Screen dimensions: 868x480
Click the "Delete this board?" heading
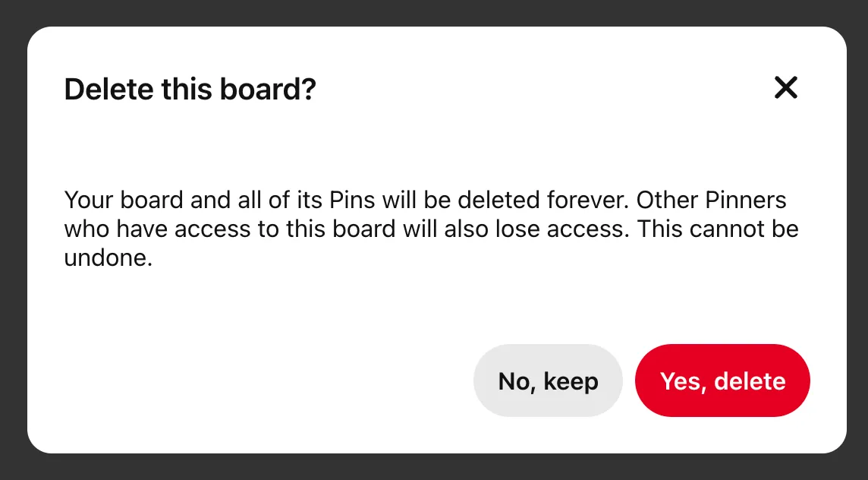pyautogui.click(x=190, y=90)
